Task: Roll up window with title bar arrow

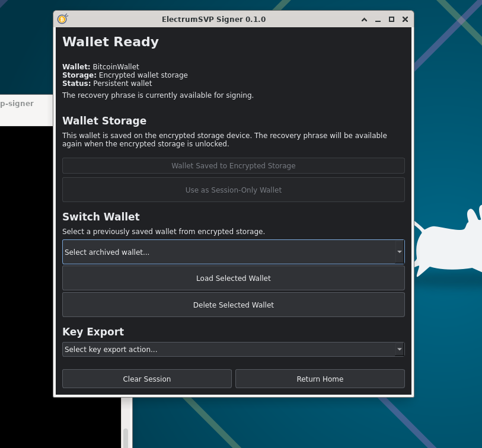Action: point(364,20)
